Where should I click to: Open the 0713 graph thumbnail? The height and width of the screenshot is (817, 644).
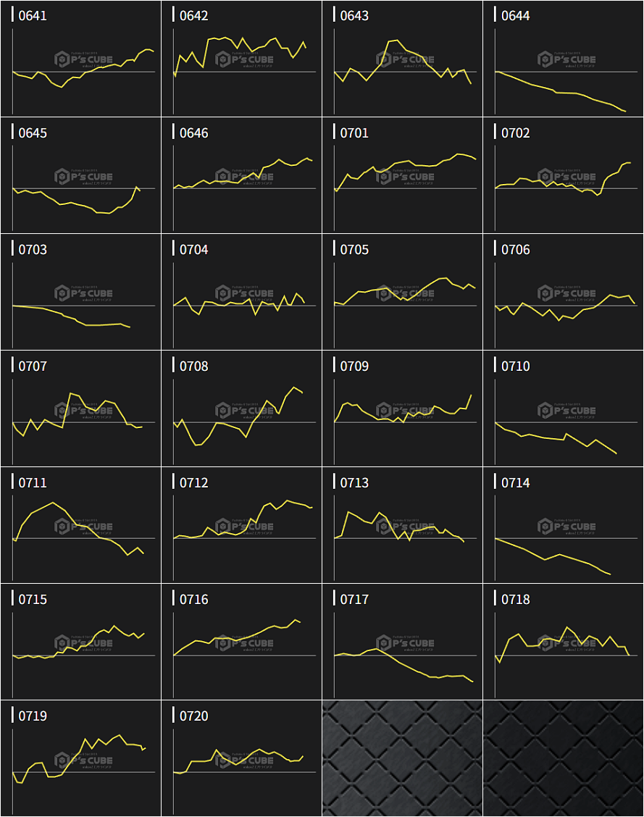click(402, 525)
